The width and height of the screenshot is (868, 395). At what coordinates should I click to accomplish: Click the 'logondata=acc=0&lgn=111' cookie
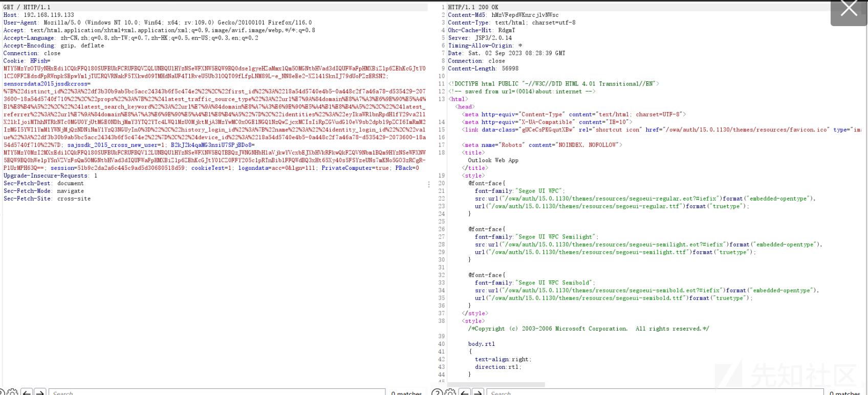click(x=276, y=168)
